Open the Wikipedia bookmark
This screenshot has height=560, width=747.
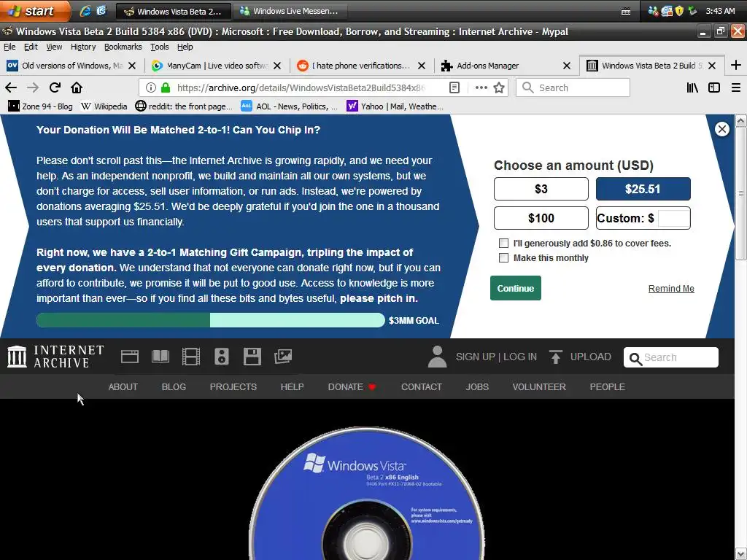(x=104, y=106)
